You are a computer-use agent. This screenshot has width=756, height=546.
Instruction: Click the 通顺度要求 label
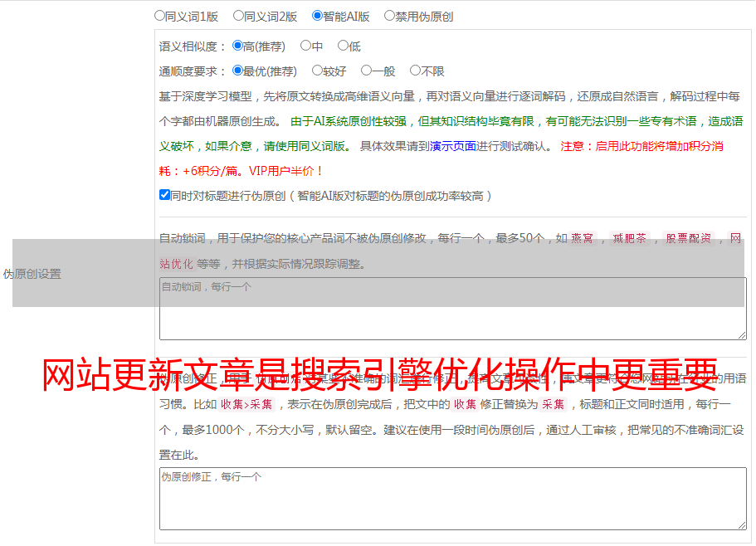pyautogui.click(x=192, y=71)
